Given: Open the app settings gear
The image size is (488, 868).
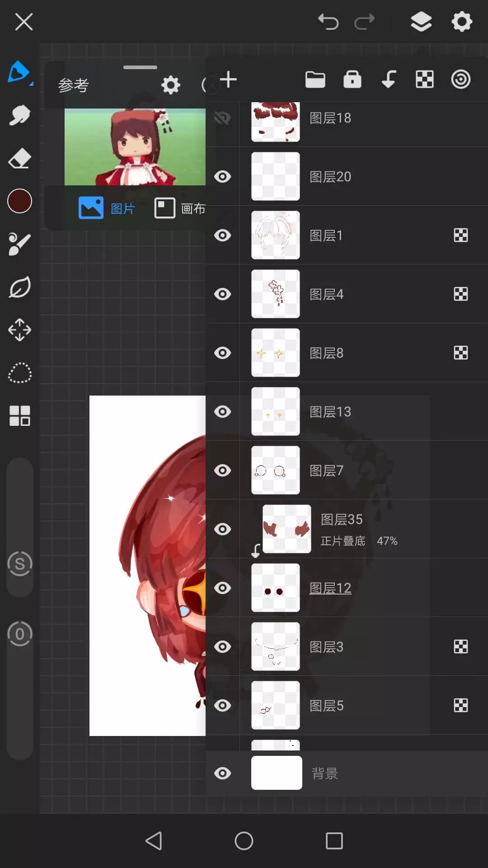Looking at the screenshot, I should 461,21.
